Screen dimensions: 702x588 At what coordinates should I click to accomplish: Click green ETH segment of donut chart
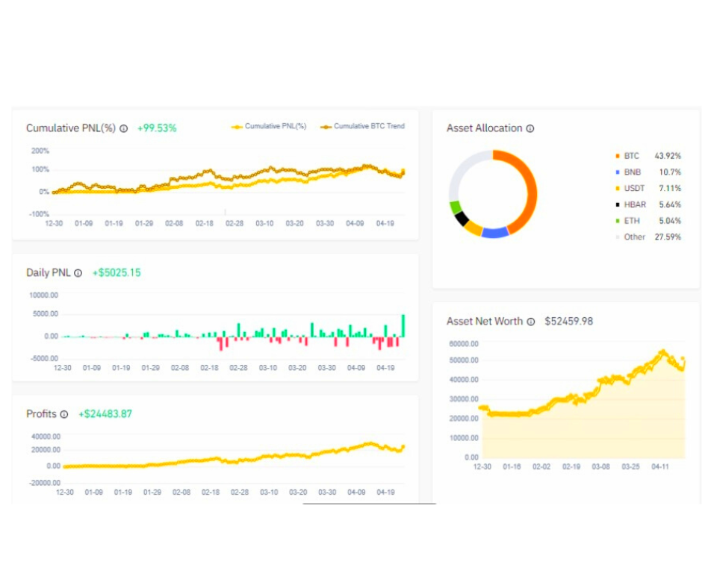click(x=456, y=207)
